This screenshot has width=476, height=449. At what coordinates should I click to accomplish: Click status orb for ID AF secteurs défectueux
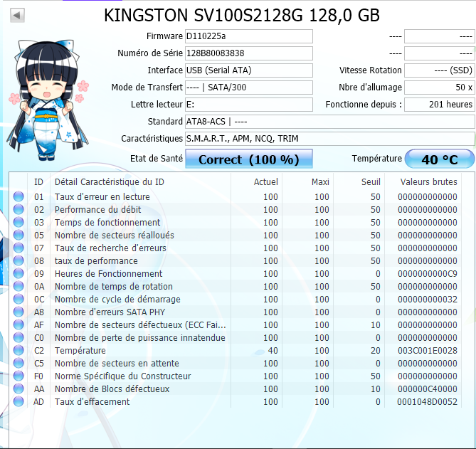click(18, 324)
